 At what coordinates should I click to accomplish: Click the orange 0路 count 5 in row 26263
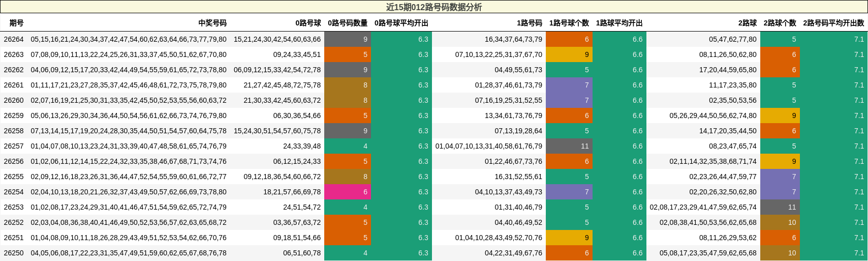click(x=348, y=54)
